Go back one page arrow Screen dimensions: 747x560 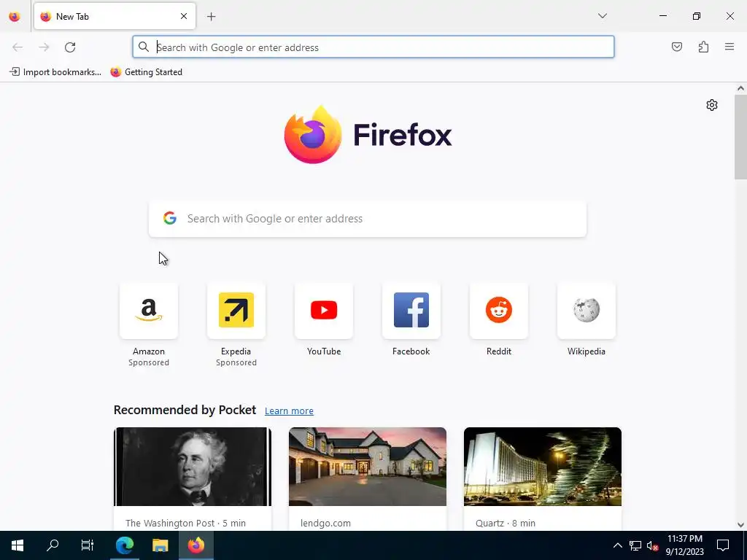[18, 47]
